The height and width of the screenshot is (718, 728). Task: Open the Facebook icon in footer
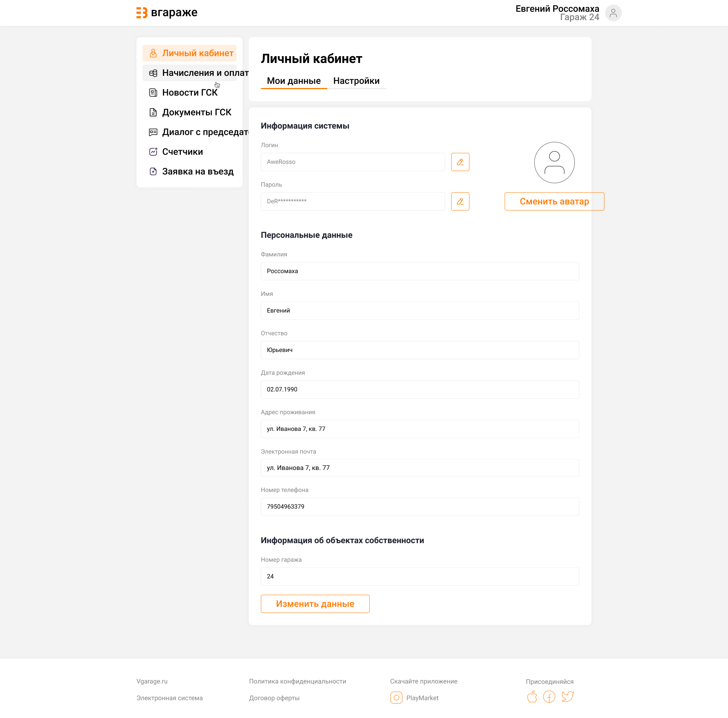point(549,697)
